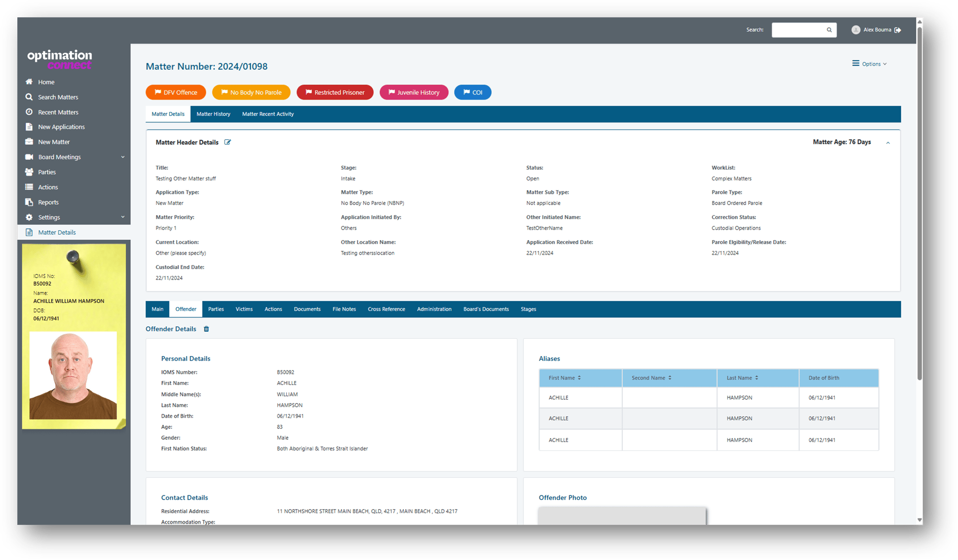Expand the Matter Header Details section
The width and height of the screenshot is (958, 560).
tap(888, 142)
